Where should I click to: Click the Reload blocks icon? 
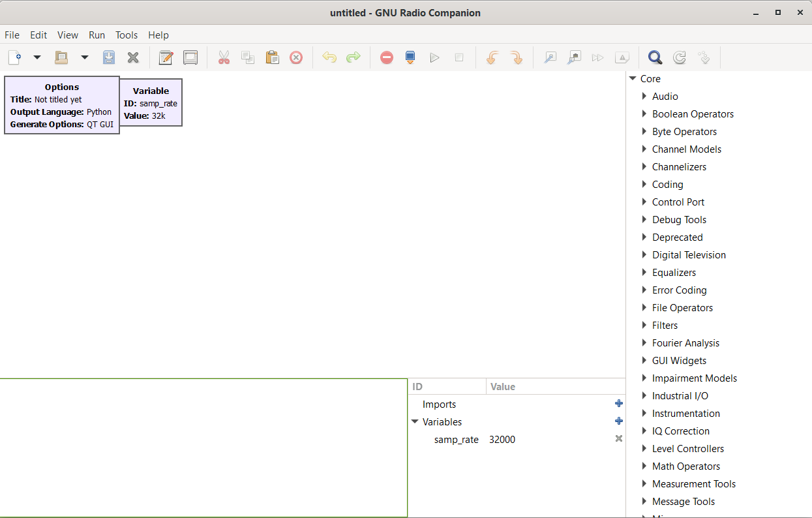click(679, 57)
